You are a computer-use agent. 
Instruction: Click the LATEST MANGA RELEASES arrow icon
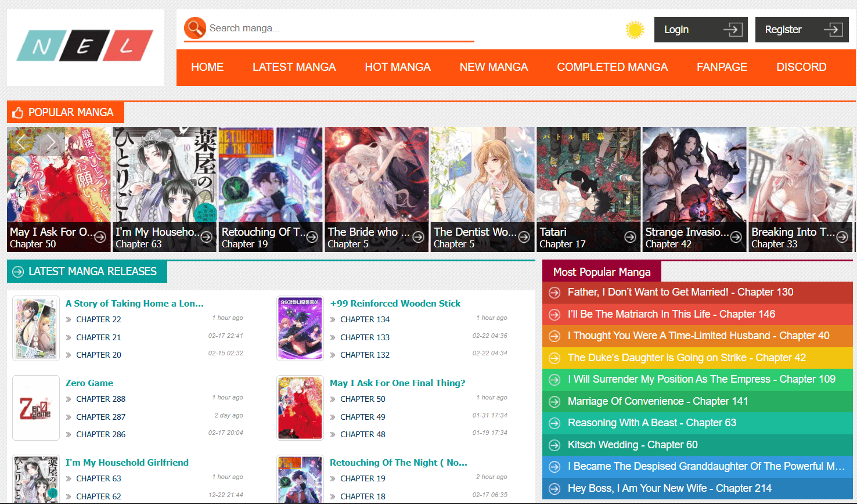(x=18, y=272)
